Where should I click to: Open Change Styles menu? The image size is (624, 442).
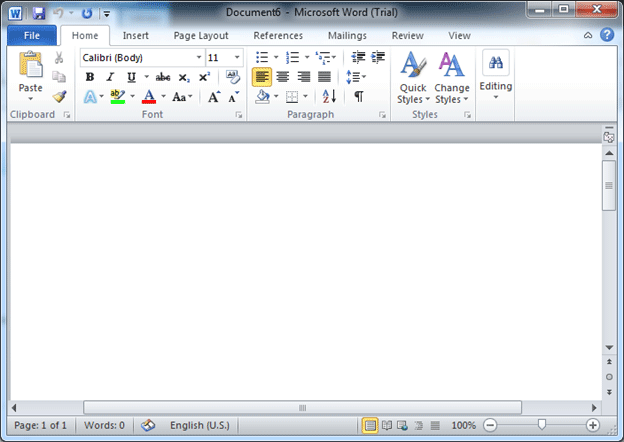pos(452,78)
